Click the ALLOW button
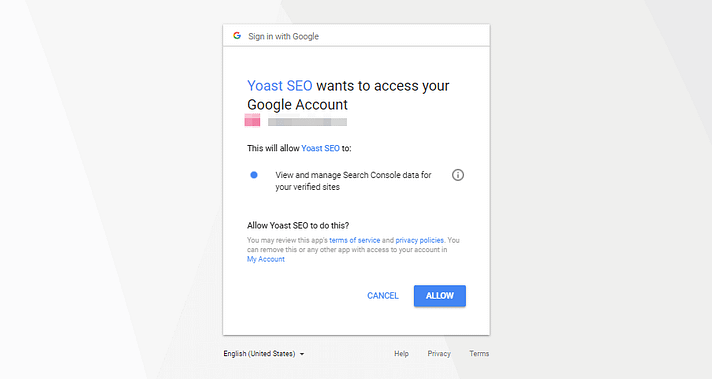This screenshot has height=379, width=712. coord(440,296)
